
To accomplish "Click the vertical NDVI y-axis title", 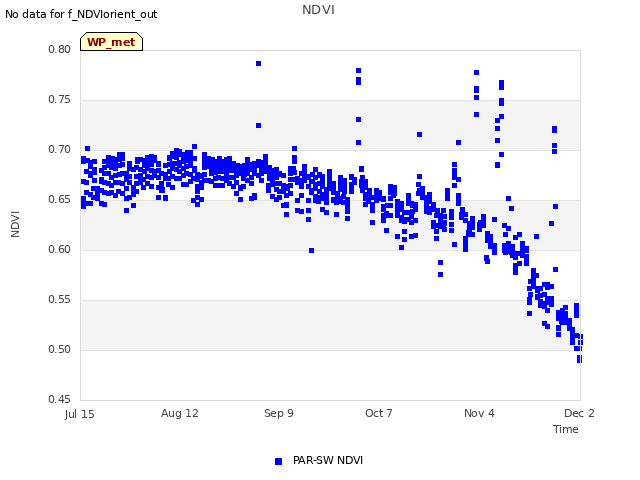I will tap(15, 224).
